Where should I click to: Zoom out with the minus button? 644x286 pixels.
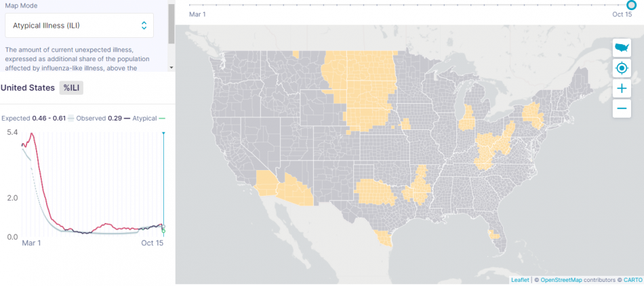[x=622, y=108]
